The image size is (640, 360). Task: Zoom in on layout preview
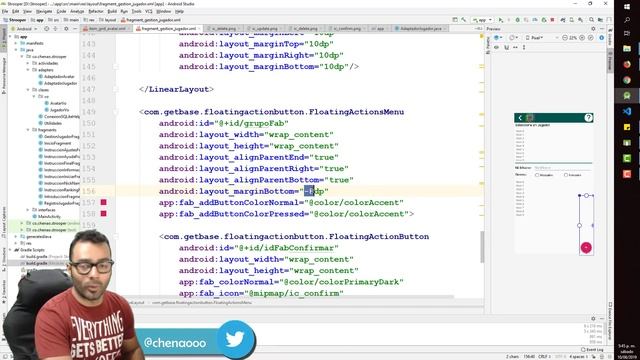(582, 38)
